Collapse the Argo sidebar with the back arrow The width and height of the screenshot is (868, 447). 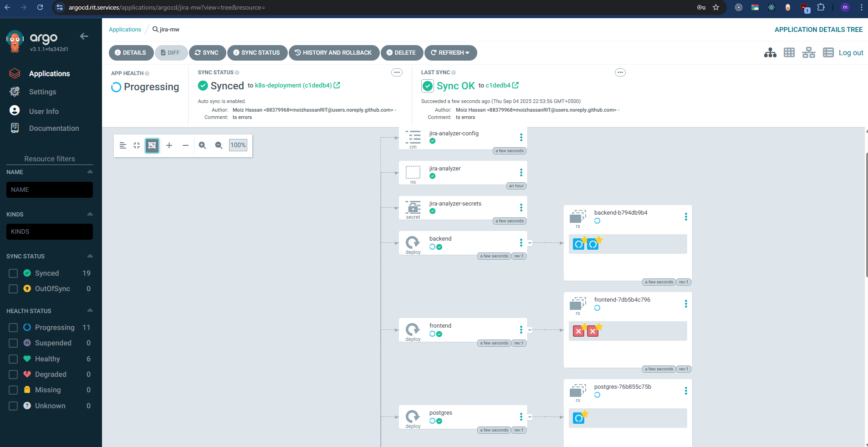coord(84,36)
